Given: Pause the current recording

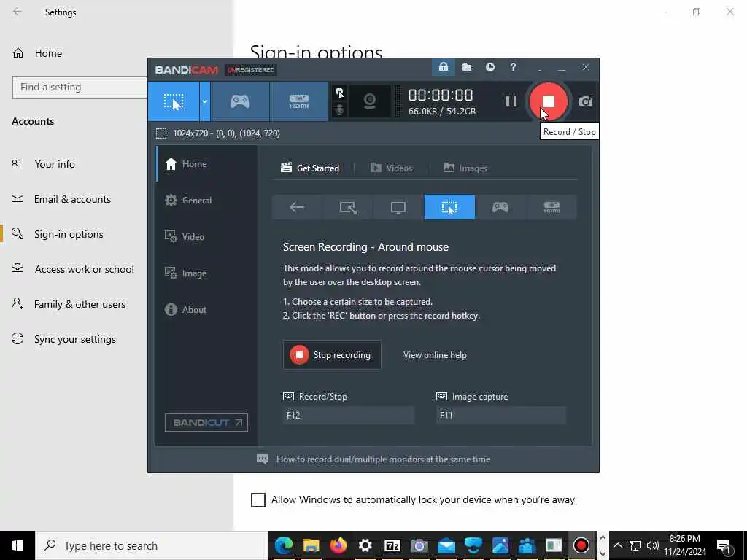Looking at the screenshot, I should 511,101.
